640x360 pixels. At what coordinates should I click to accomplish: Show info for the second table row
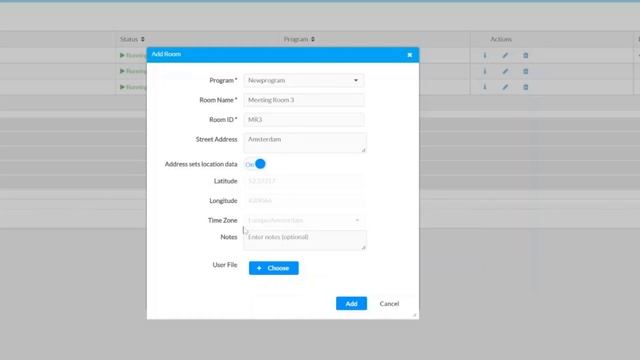[x=485, y=71]
